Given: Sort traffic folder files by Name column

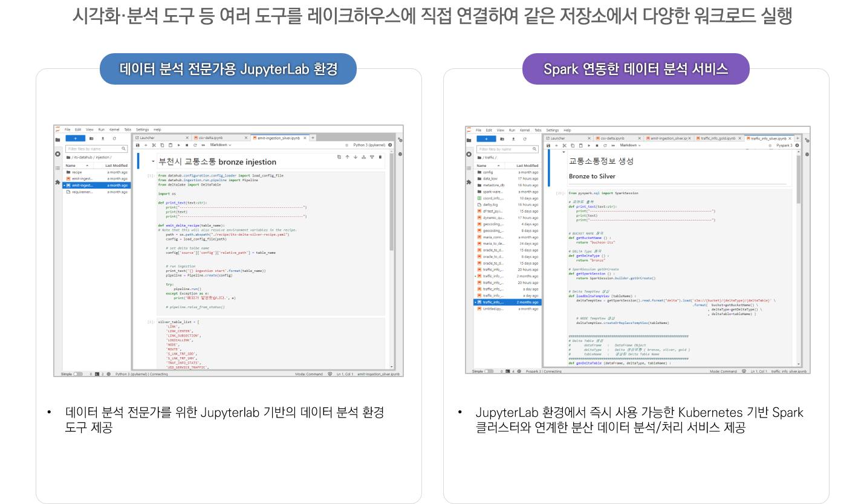Looking at the screenshot, I should (489, 166).
